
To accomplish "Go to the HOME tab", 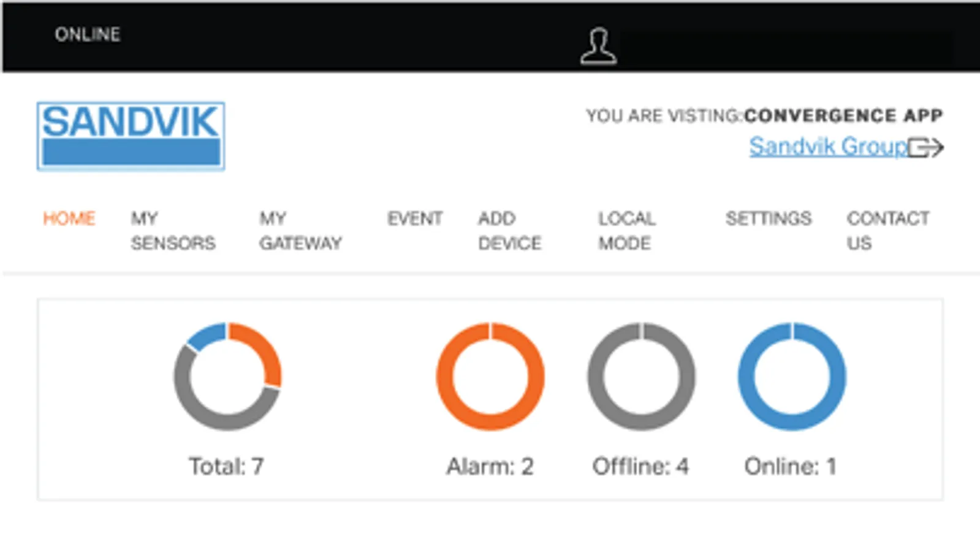I will tap(69, 218).
